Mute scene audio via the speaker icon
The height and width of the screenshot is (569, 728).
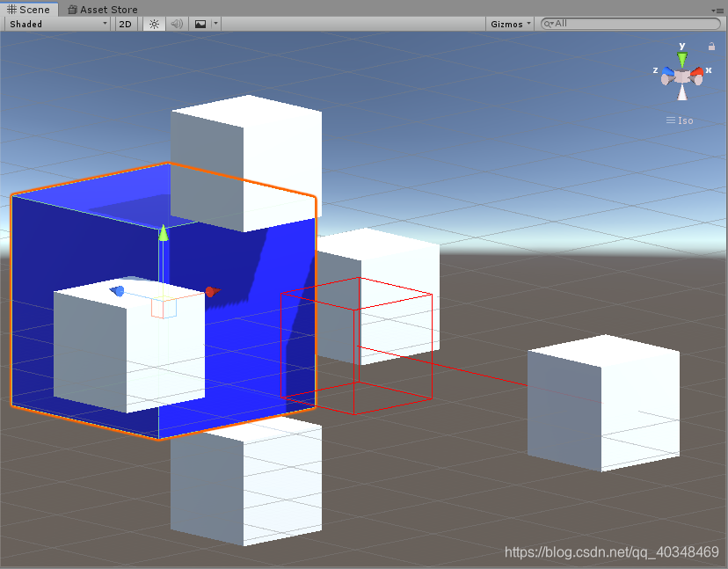pos(176,24)
